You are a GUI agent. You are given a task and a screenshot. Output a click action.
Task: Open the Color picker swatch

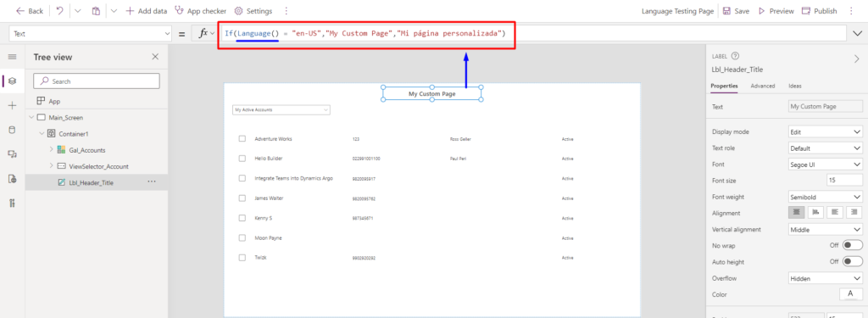(851, 294)
